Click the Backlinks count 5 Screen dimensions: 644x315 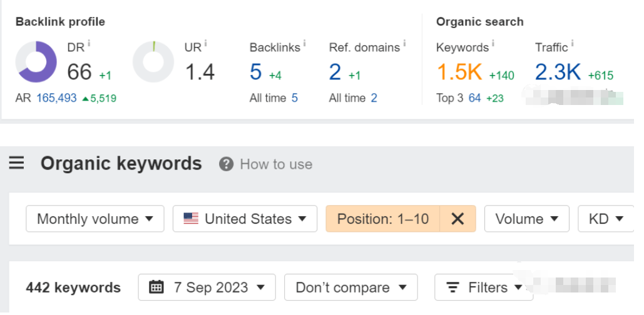pos(255,72)
